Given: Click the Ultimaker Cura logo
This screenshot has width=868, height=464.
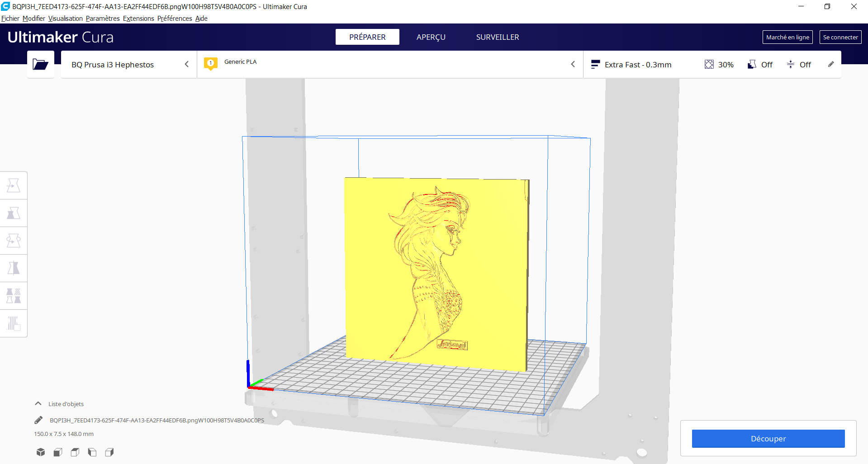Looking at the screenshot, I should pyautogui.click(x=61, y=37).
